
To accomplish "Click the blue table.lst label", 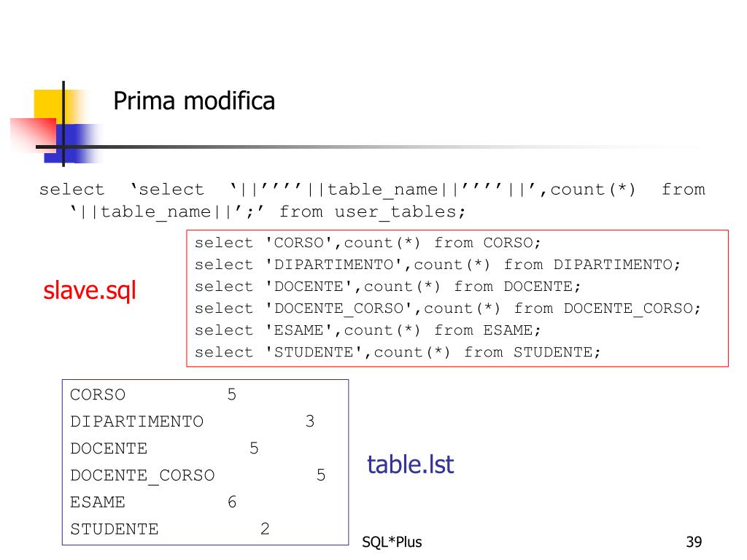I will (x=410, y=464).
